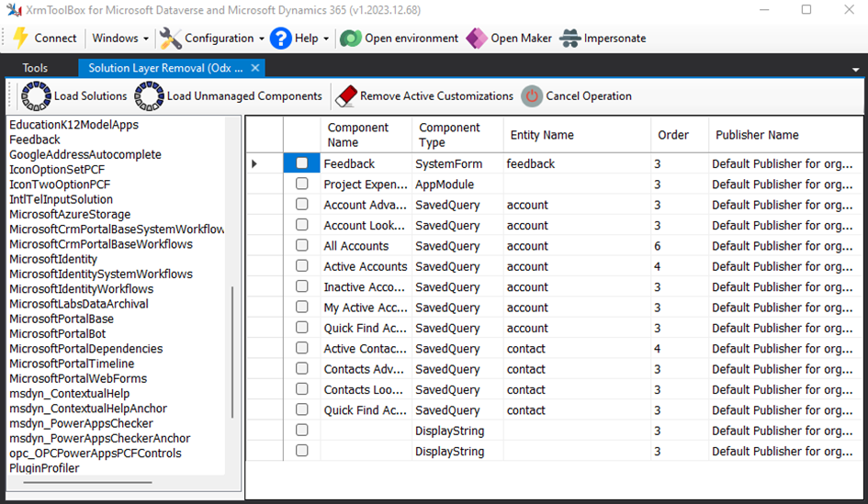868x504 pixels.
Task: Tick the Active Contac... row checkbox
Action: 301,348
